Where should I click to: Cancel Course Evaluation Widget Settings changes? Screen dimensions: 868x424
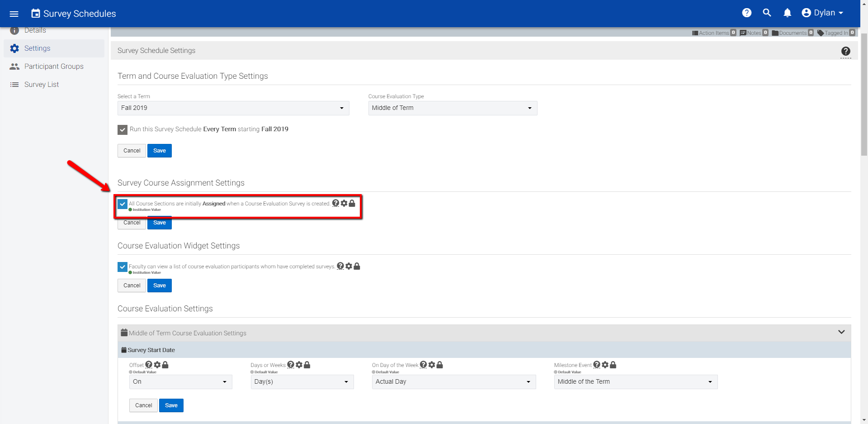(132, 286)
